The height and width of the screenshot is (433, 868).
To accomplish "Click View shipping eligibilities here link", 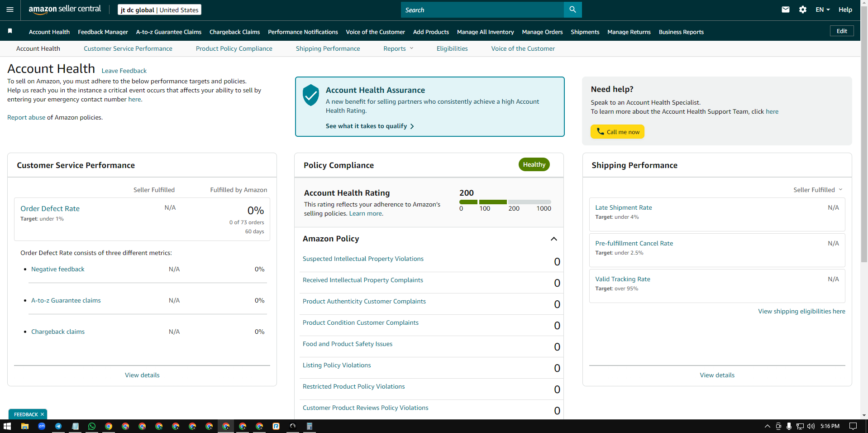I will click(x=801, y=311).
